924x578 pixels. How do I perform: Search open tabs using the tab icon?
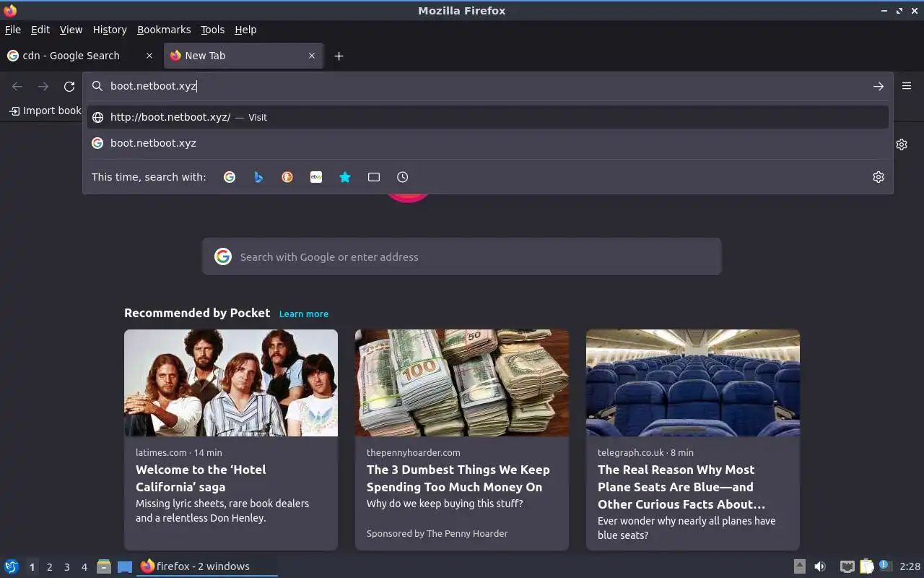click(374, 177)
